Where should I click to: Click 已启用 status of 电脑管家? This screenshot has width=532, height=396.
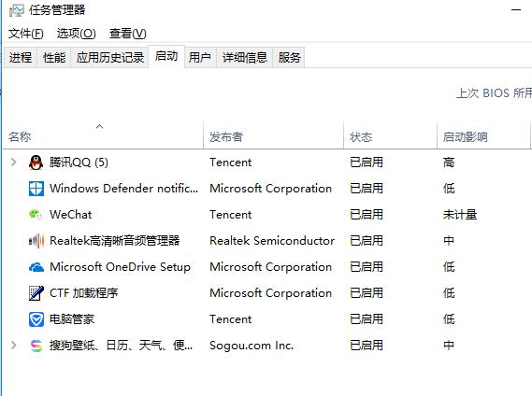tap(367, 319)
